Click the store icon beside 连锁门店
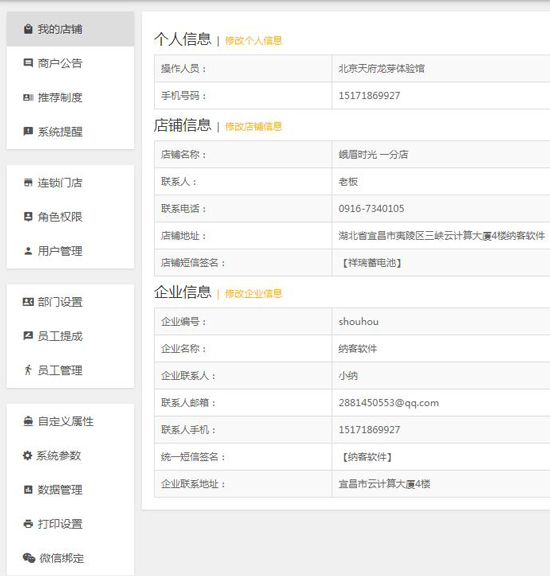Screen dimensions: 550x576 (28, 183)
